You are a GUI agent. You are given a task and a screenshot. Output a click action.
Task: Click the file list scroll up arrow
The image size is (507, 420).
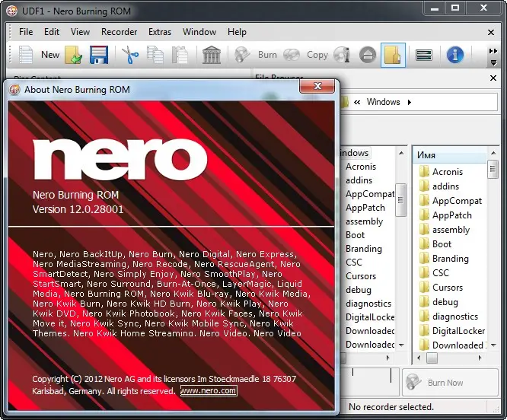tap(493, 153)
